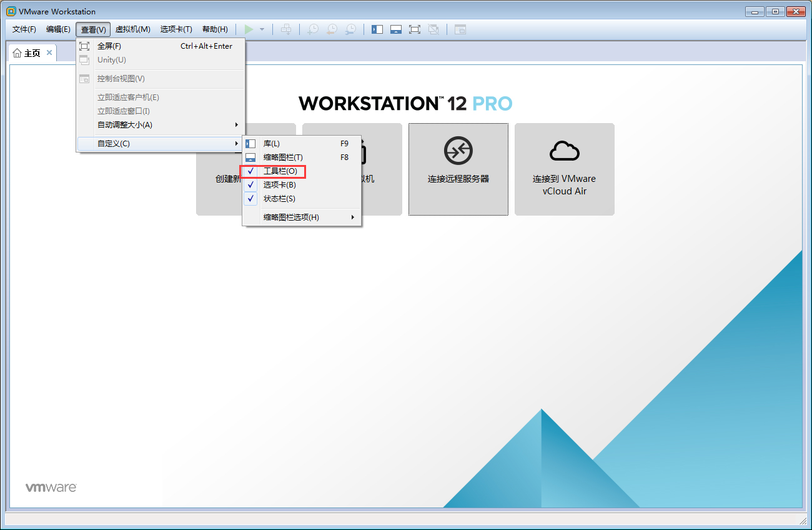Disable 状态栏(S) in the submenu

point(279,198)
